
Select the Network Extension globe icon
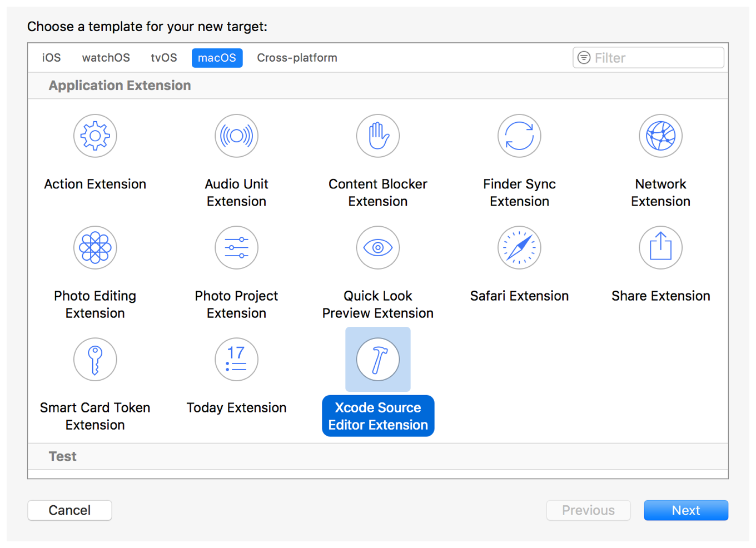tap(660, 136)
